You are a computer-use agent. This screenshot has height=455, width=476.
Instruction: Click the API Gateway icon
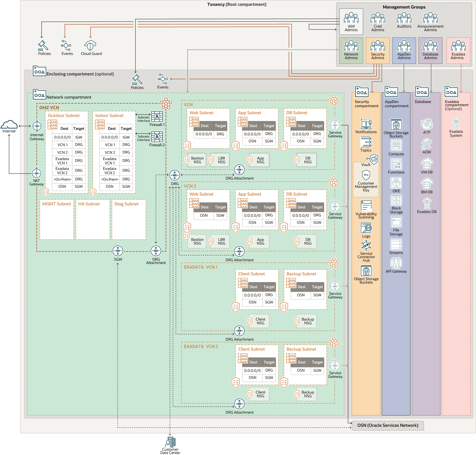396,263
